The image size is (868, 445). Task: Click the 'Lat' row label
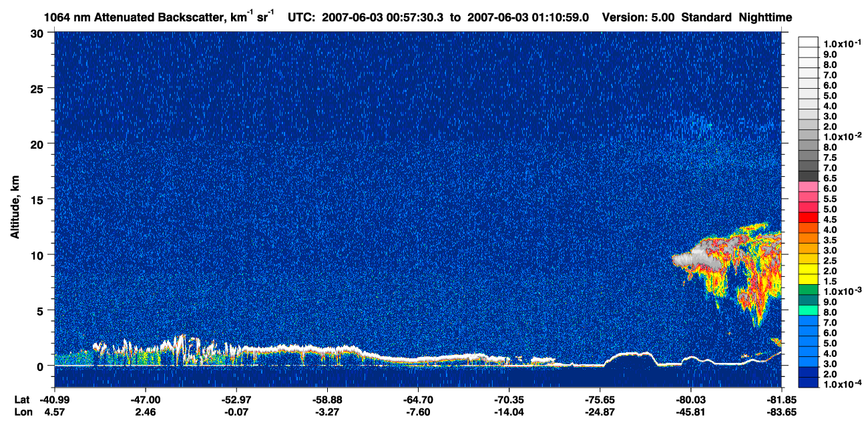(x=22, y=400)
